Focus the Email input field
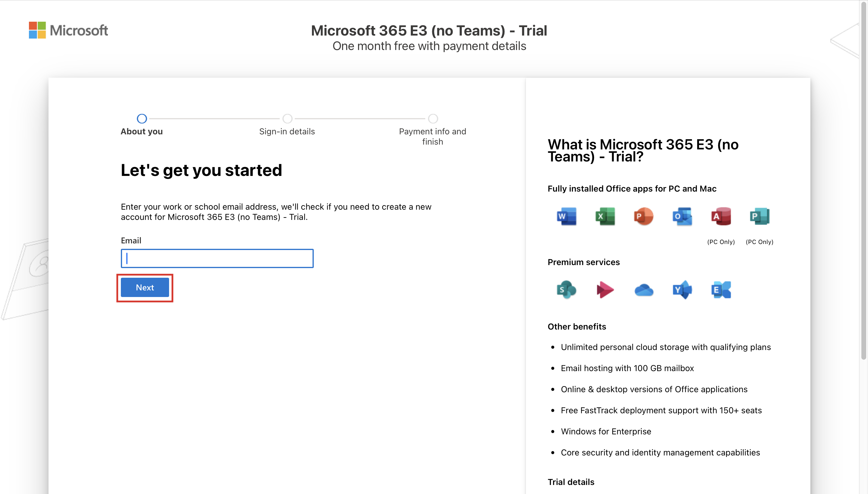The height and width of the screenshot is (494, 868). [x=217, y=258]
